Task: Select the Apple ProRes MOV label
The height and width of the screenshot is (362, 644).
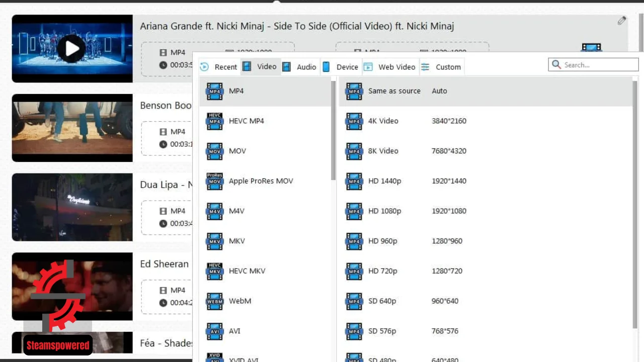Action: pyautogui.click(x=261, y=181)
